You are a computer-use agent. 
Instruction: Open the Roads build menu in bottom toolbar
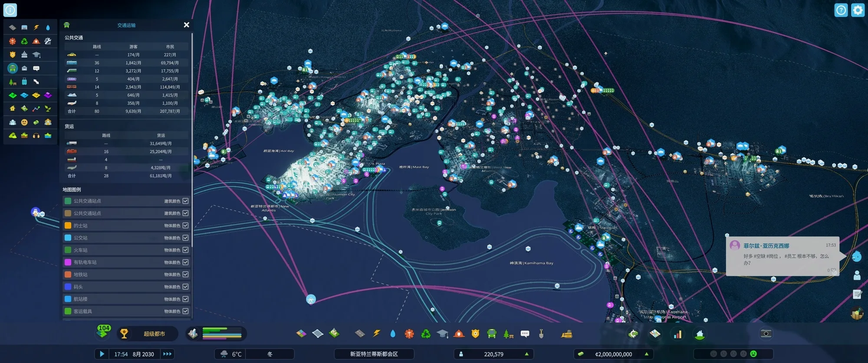[x=360, y=334]
